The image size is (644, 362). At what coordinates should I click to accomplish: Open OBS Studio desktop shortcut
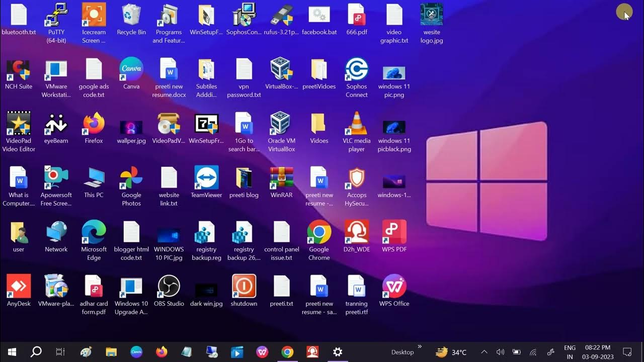[x=169, y=287]
